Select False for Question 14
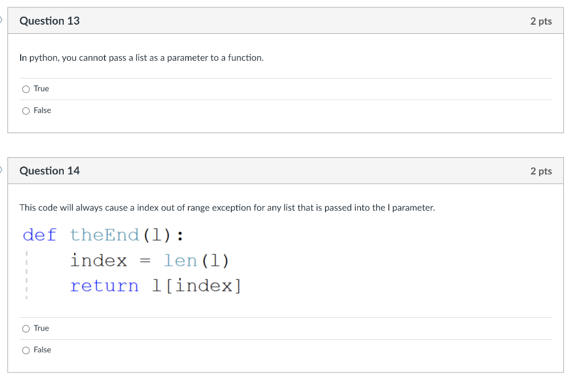Viewport: 588px width, 377px height. 26,351
